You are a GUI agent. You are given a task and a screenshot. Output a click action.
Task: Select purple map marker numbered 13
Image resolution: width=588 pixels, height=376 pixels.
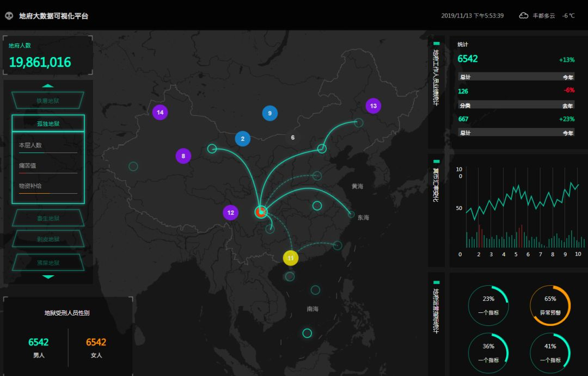pyautogui.click(x=373, y=106)
